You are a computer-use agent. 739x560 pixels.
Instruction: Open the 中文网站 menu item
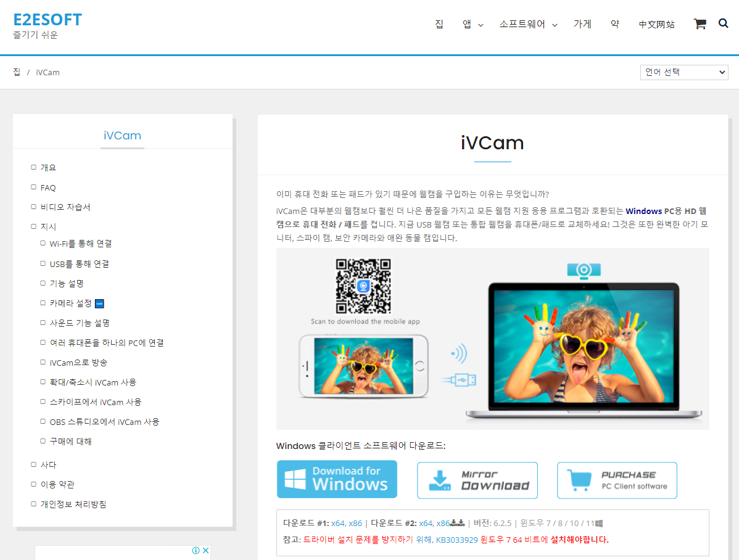(656, 24)
